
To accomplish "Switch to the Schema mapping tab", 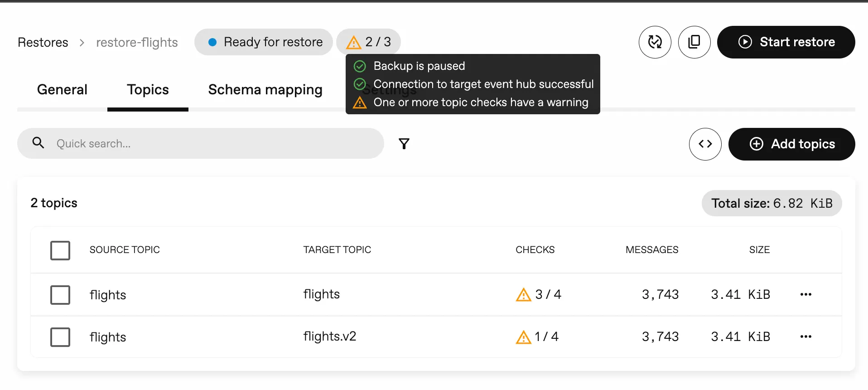I will coord(265,90).
